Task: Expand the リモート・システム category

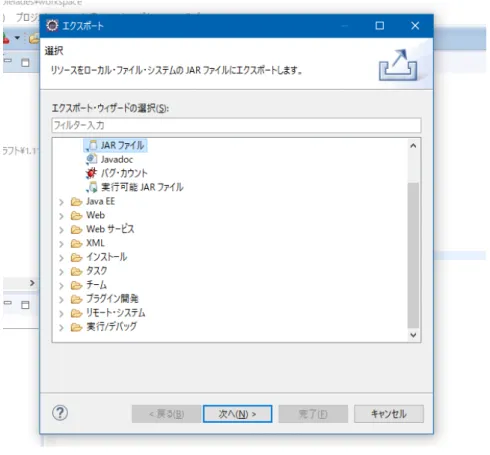Action: click(61, 314)
